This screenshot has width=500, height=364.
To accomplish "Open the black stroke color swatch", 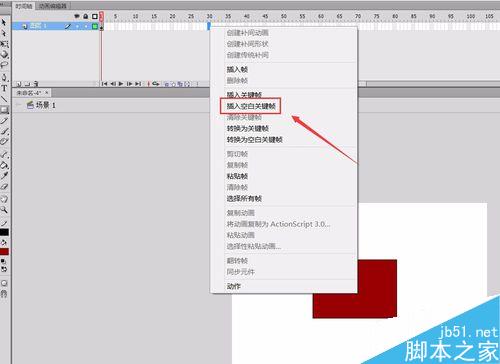I will pos(4,232).
